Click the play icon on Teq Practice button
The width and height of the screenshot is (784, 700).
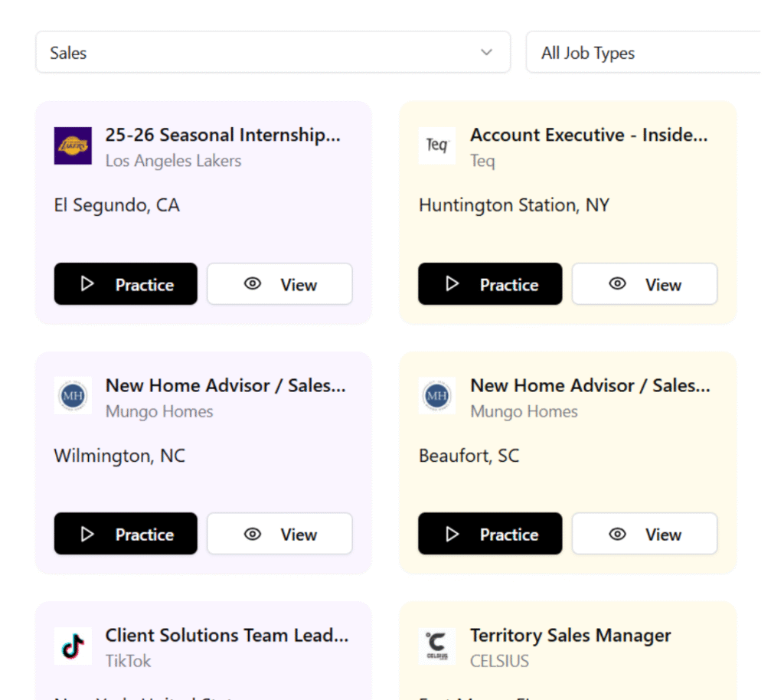coord(452,284)
